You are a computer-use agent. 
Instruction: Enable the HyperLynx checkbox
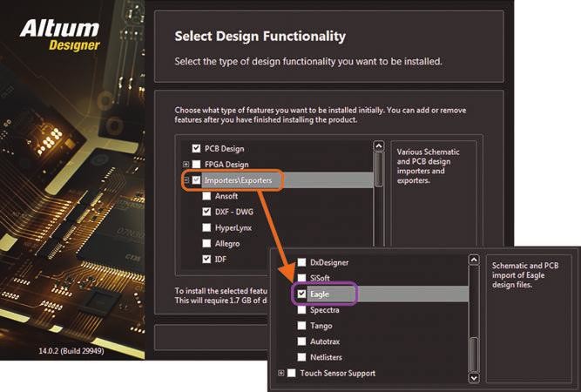tap(206, 227)
